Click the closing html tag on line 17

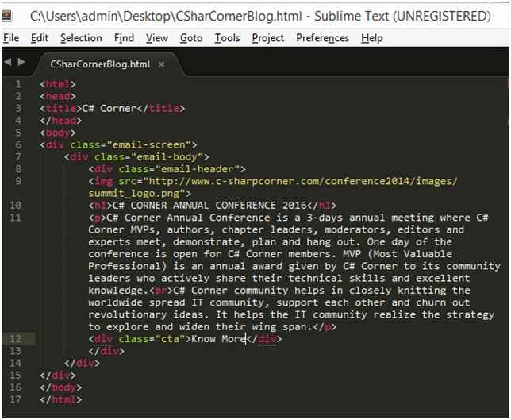coord(60,400)
